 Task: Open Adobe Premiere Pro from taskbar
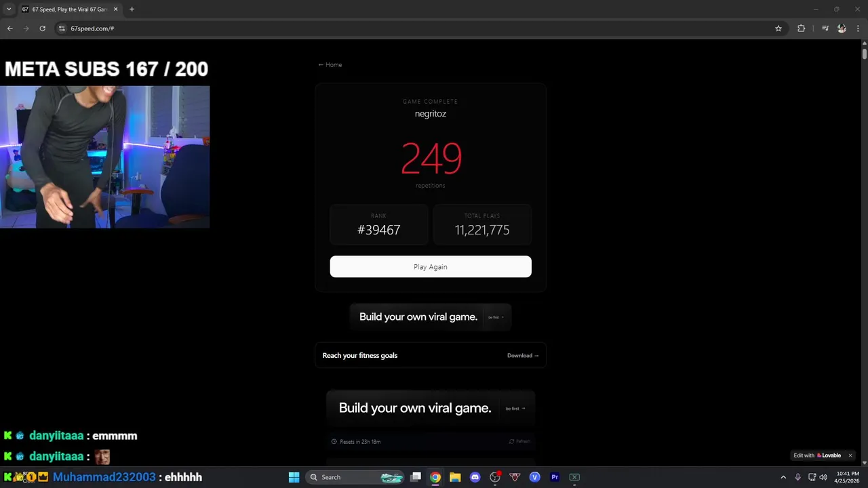click(555, 477)
